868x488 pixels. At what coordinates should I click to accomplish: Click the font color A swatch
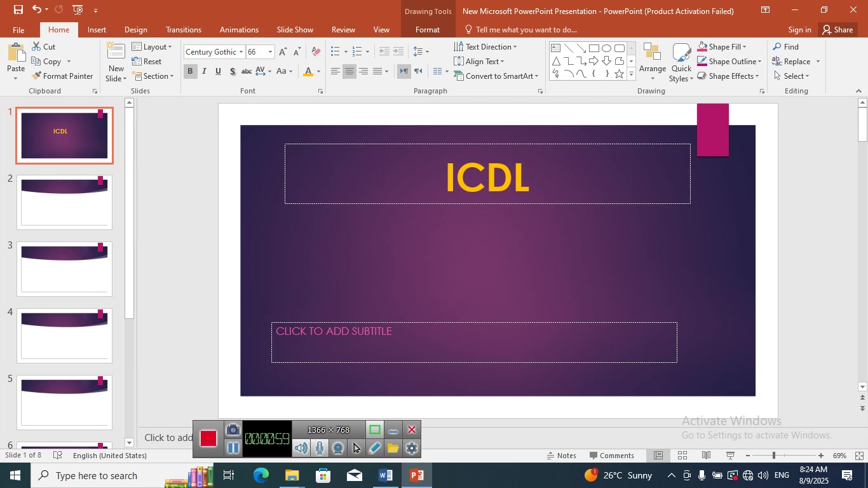(x=308, y=71)
